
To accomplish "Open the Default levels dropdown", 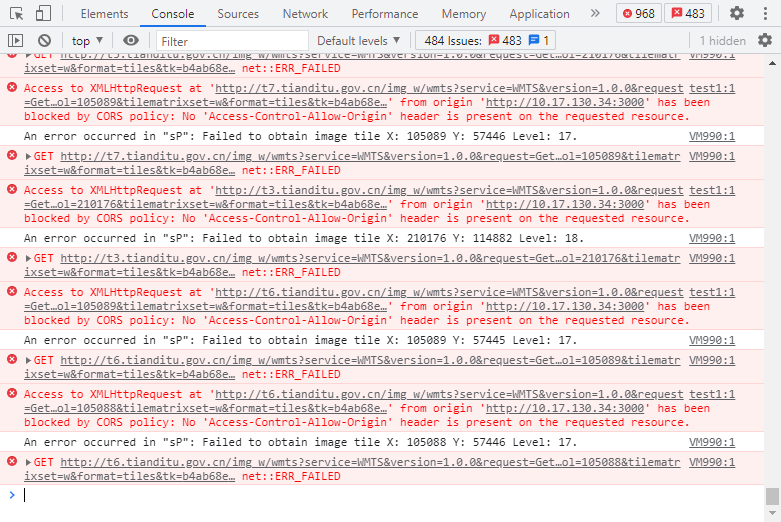I will [x=359, y=41].
